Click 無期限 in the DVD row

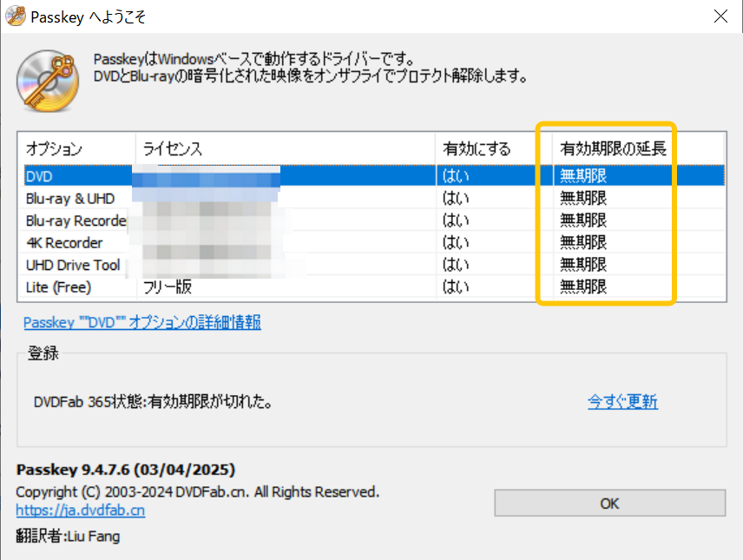(583, 176)
